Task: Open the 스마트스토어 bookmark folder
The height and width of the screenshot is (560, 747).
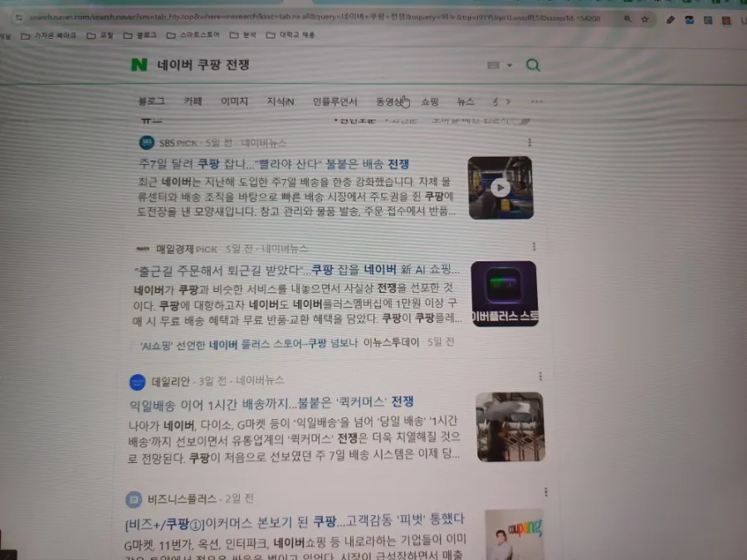Action: 193,35
